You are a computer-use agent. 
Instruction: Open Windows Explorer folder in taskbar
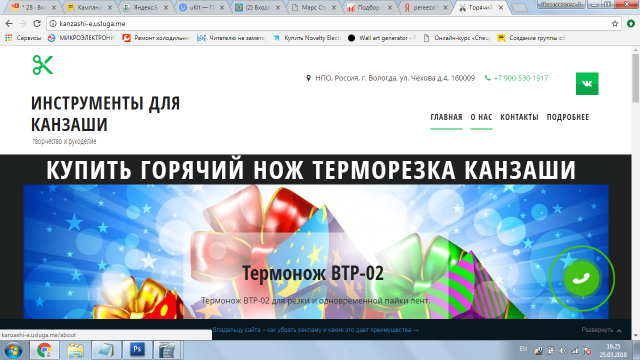point(75,350)
